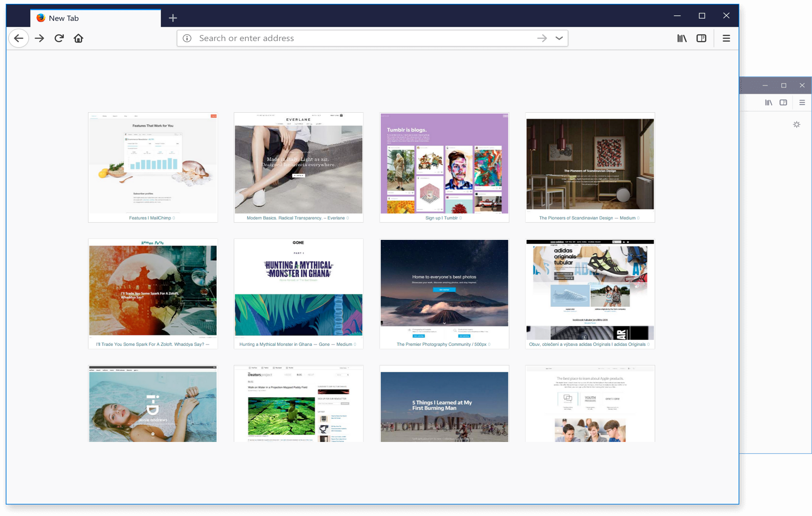Image resolution: width=812 pixels, height=516 pixels.
Task: Open the 'Sign up | Tumblr' link
Action: [x=444, y=165]
